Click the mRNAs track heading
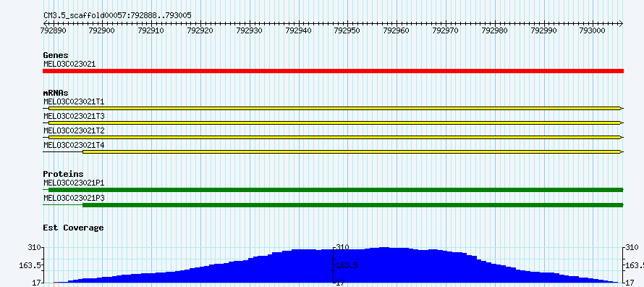 pyautogui.click(x=56, y=93)
